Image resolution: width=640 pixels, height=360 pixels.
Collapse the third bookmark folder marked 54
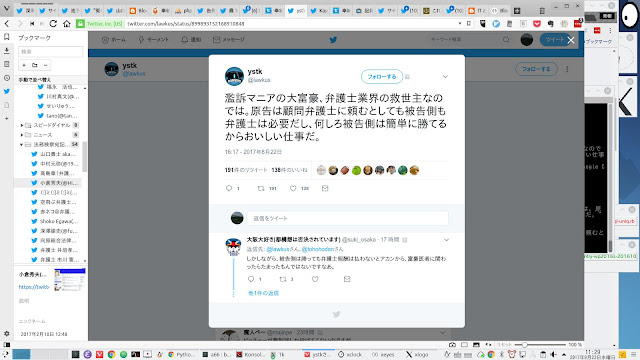tap(22, 144)
